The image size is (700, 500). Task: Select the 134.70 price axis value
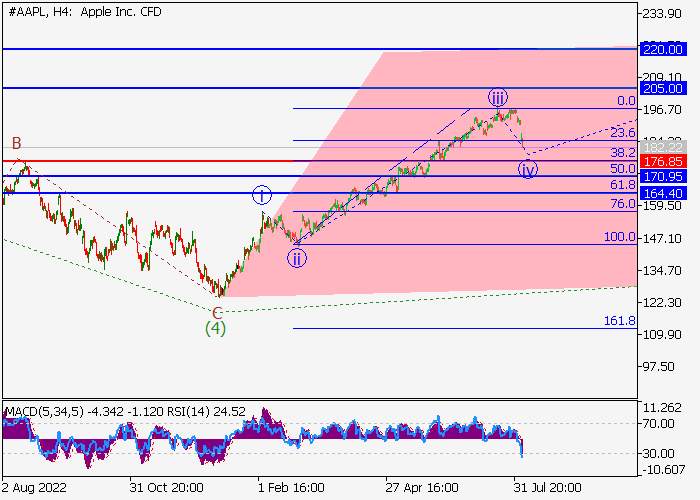pyautogui.click(x=662, y=271)
